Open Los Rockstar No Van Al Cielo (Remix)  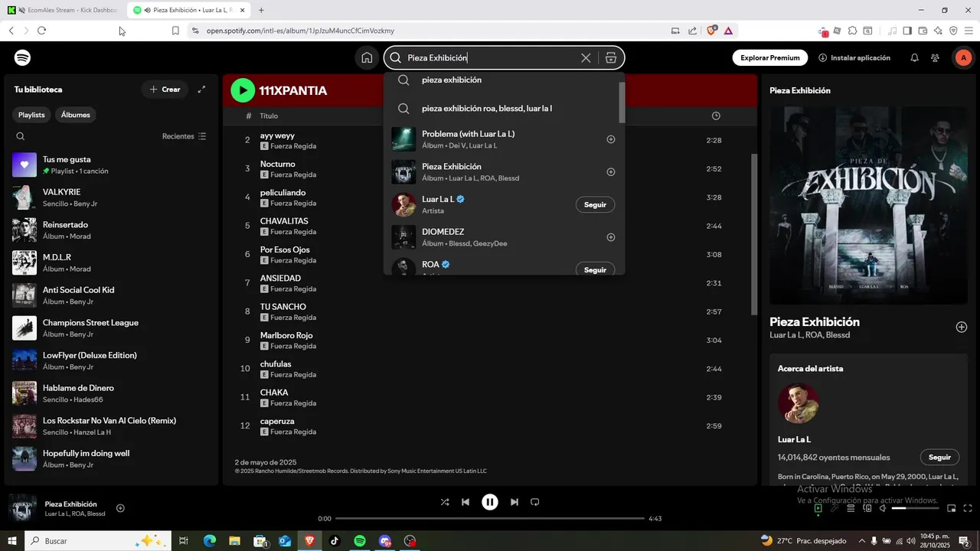(x=111, y=426)
